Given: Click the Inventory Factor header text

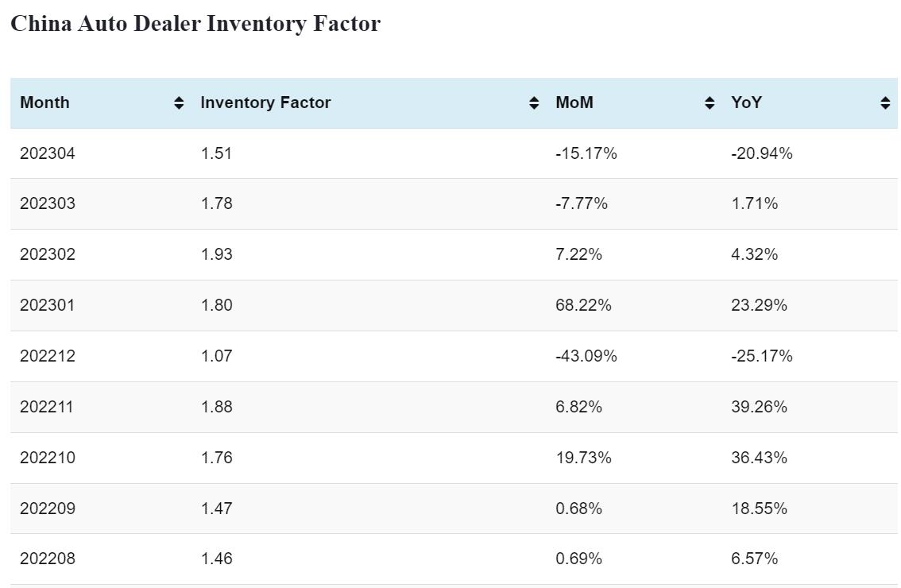Looking at the screenshot, I should 265,103.
